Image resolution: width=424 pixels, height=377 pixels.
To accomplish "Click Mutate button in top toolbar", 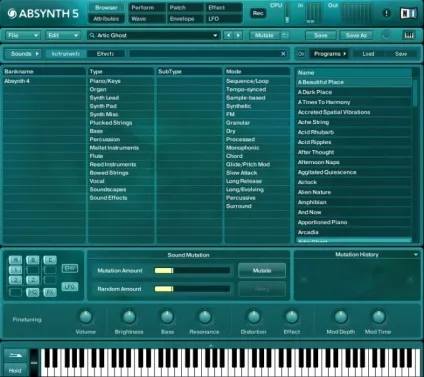I will pyautogui.click(x=264, y=35).
